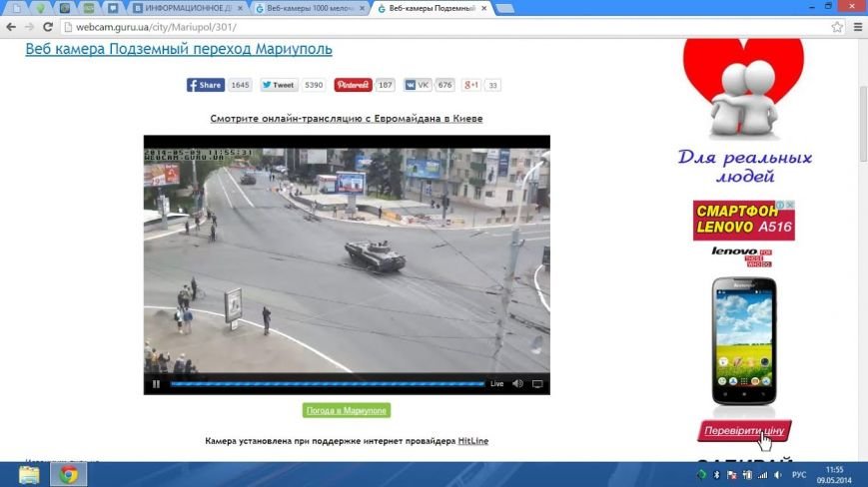The image size is (868, 487).
Task: Click Перевірити ціну ad button
Action: tap(744, 431)
